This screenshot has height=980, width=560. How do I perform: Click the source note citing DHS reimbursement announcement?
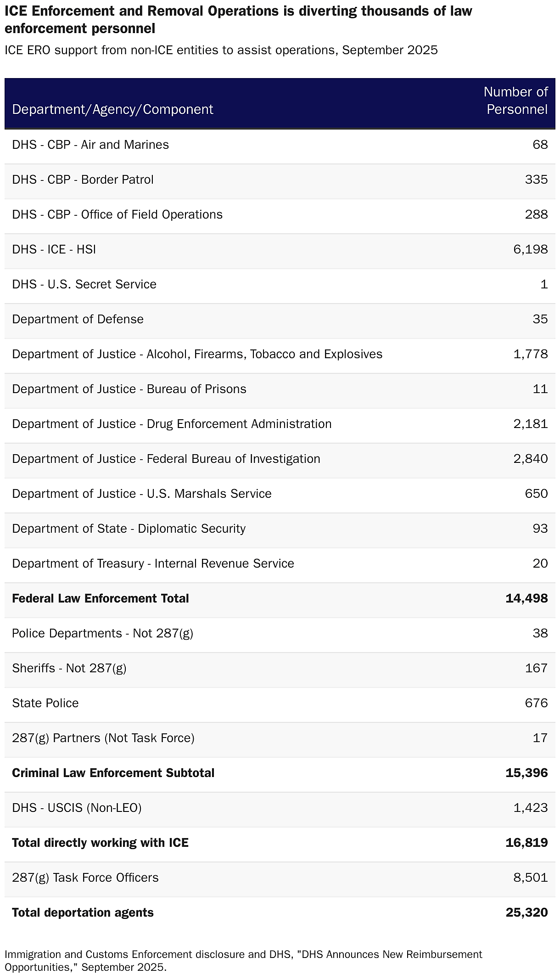click(243, 960)
